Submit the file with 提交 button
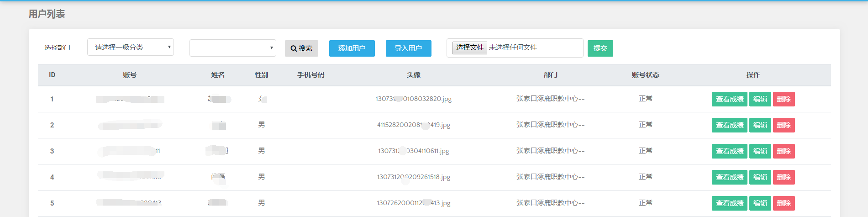Image resolution: width=868 pixels, height=217 pixels. click(x=600, y=48)
